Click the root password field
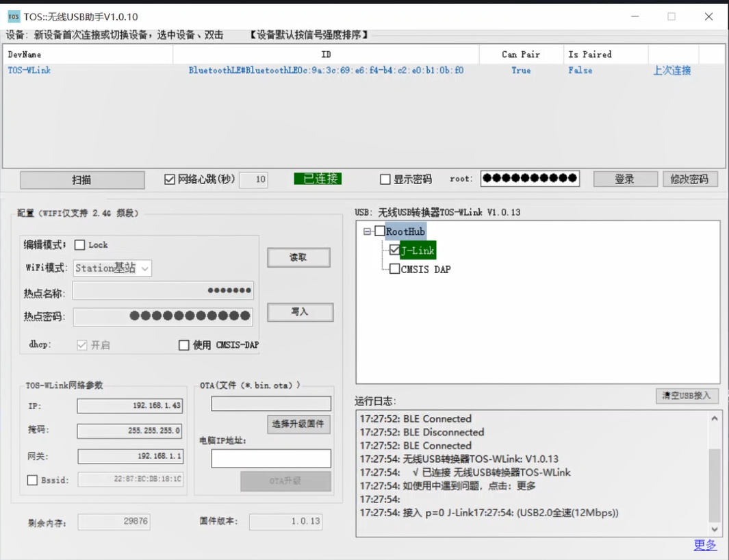The image size is (729, 560). coord(530,178)
